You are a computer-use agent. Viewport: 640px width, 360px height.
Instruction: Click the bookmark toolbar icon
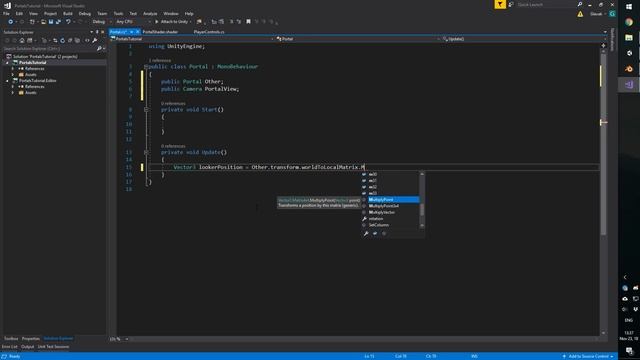click(248, 22)
